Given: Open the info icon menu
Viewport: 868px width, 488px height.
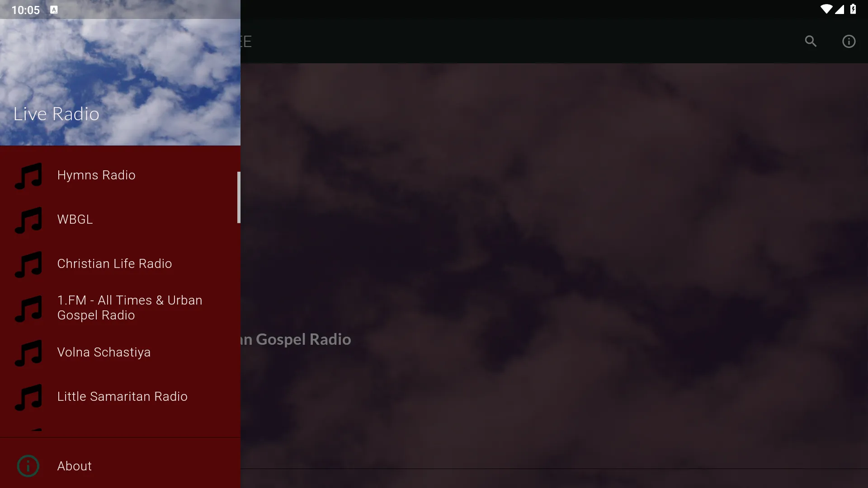Looking at the screenshot, I should pyautogui.click(x=848, y=41).
